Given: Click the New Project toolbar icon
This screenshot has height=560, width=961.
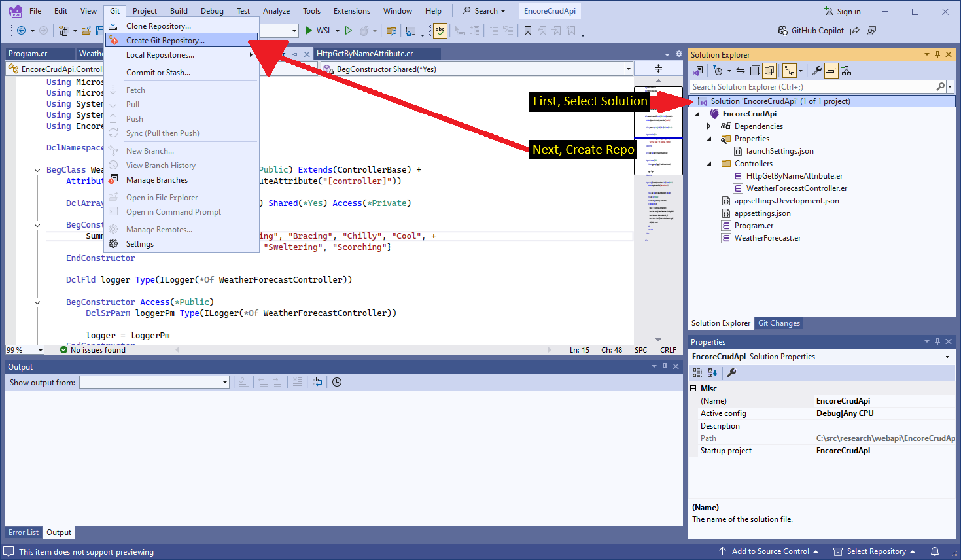Looking at the screenshot, I should [x=64, y=31].
